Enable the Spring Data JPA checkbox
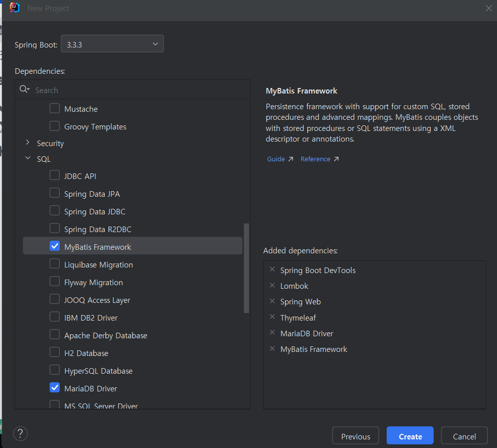This screenshot has width=497, height=448. tap(55, 193)
